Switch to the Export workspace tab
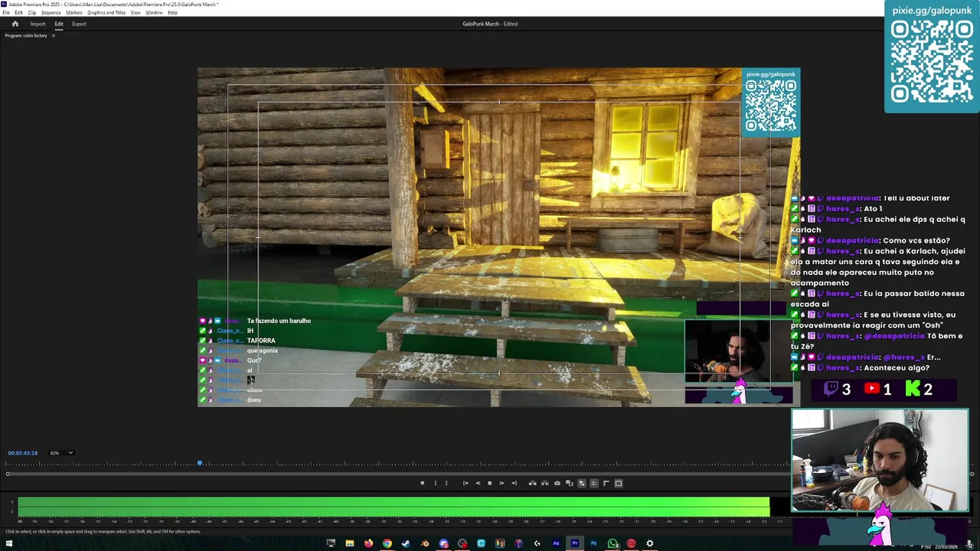Screen dimensions: 980x551 pyautogui.click(x=79, y=24)
